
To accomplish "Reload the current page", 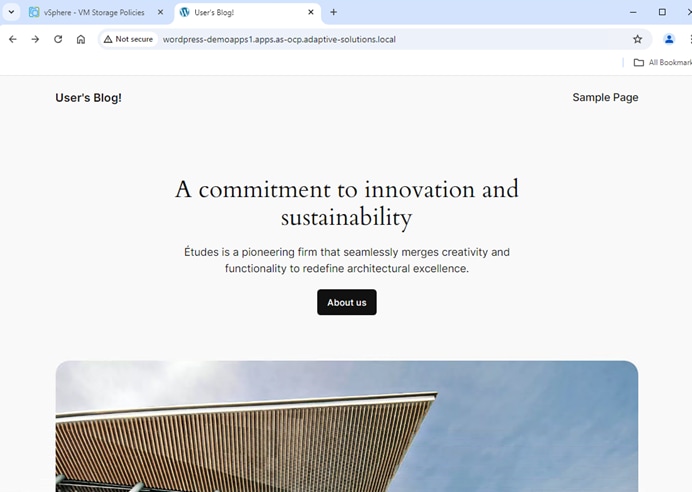I will click(58, 39).
